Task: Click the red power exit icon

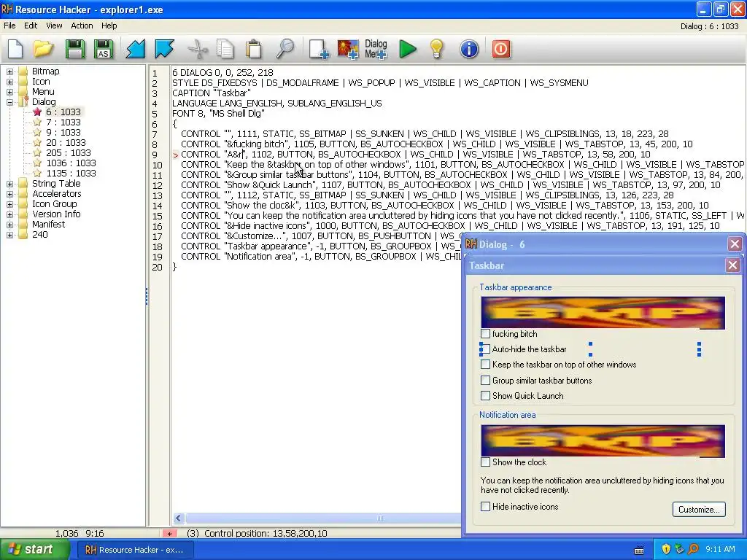Action: coord(500,49)
